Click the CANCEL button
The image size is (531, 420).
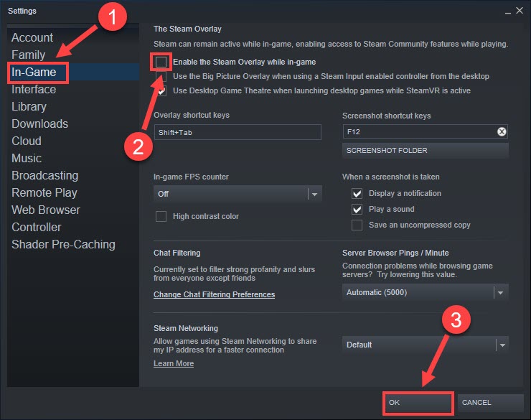click(490, 403)
